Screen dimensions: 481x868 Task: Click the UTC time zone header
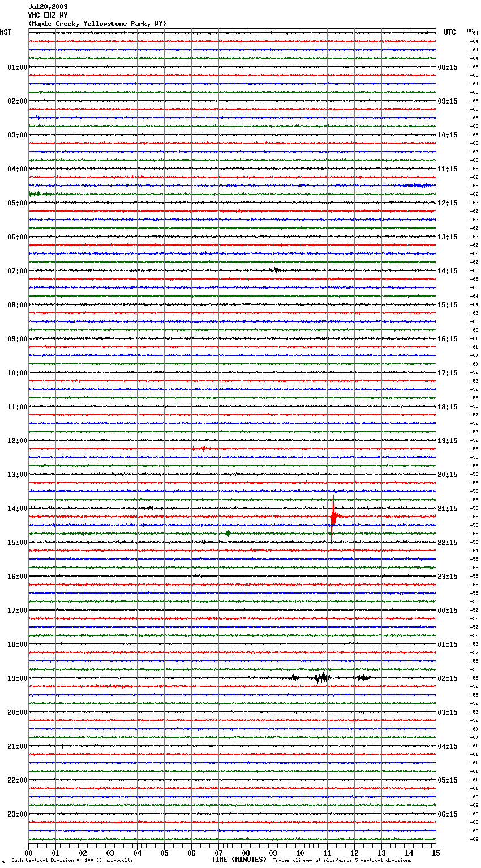click(x=450, y=32)
